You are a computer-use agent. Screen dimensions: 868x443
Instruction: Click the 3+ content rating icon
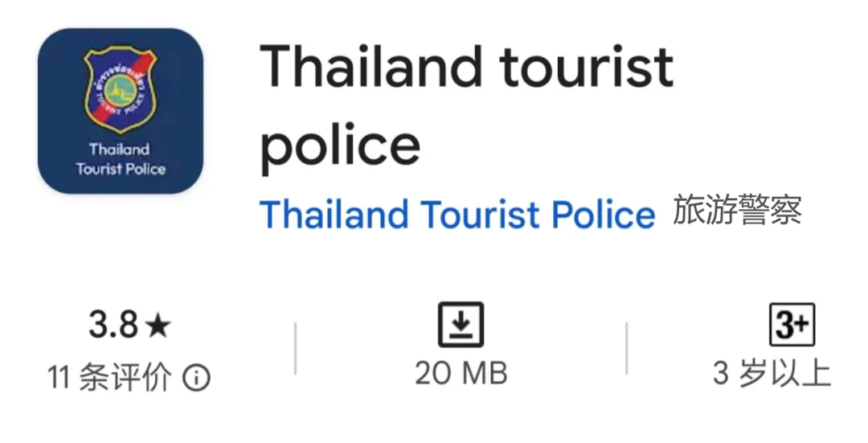click(792, 325)
